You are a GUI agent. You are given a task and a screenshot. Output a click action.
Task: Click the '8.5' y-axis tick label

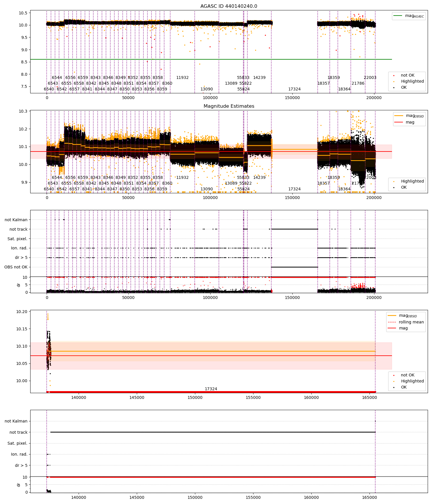[24, 62]
